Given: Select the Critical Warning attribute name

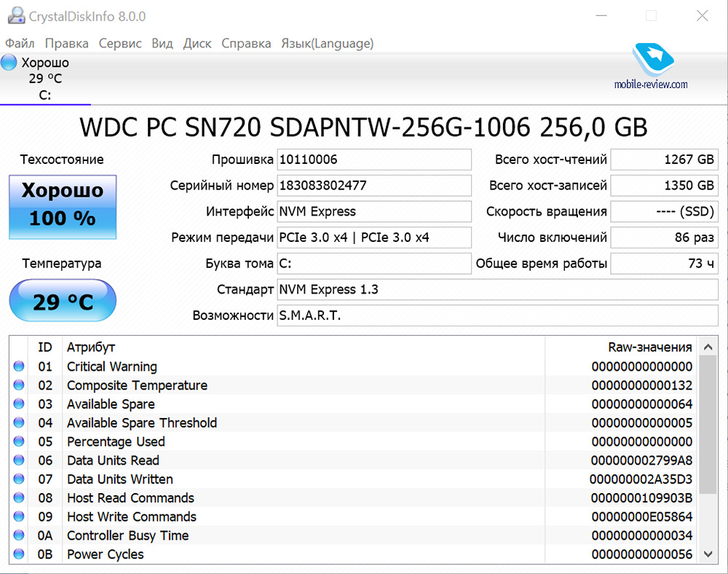Looking at the screenshot, I should pos(112,366).
